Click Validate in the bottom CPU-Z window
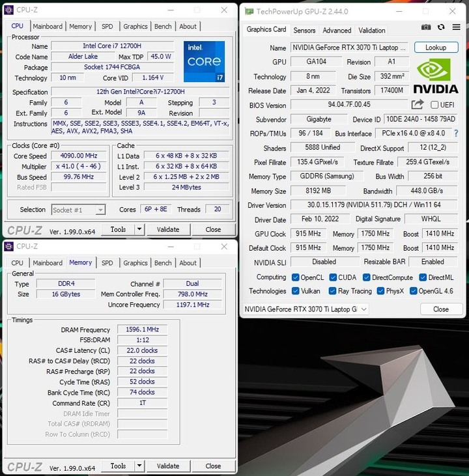 pyautogui.click(x=168, y=466)
